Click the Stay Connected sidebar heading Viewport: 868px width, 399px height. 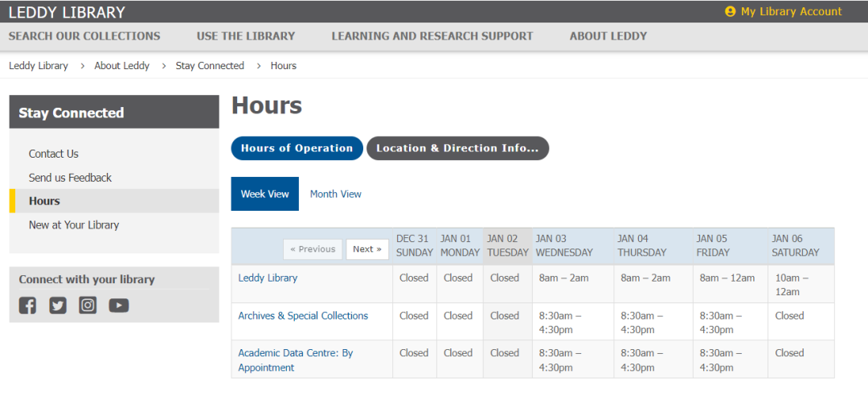114,113
